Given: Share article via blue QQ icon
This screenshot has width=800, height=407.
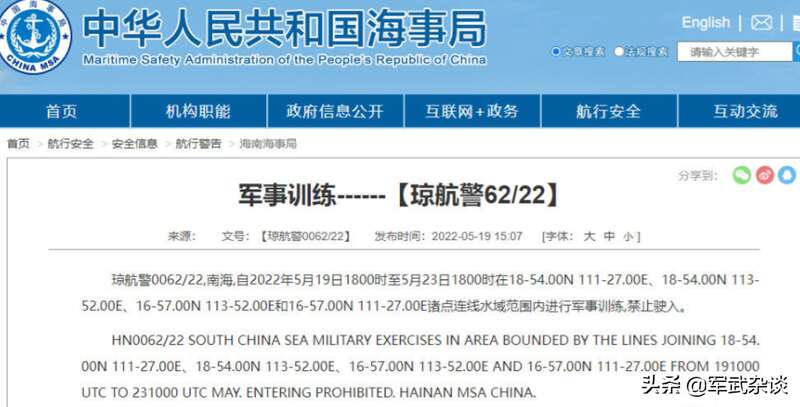Looking at the screenshot, I should point(787,175).
